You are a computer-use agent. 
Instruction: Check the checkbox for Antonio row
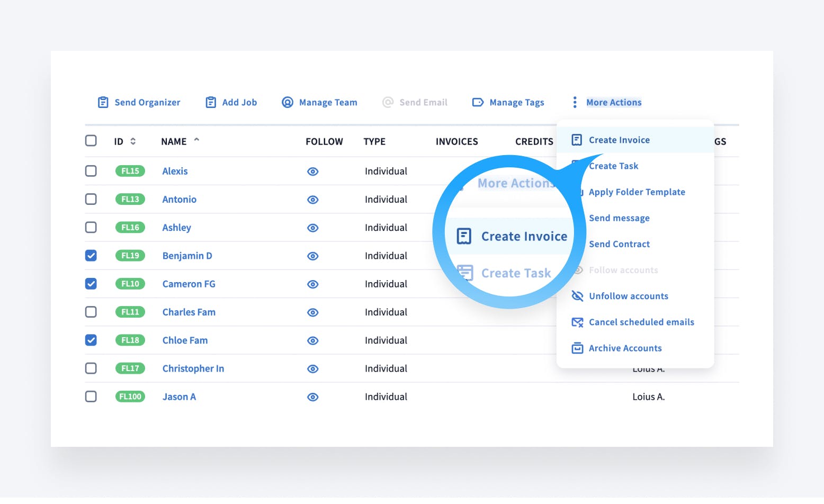point(91,199)
